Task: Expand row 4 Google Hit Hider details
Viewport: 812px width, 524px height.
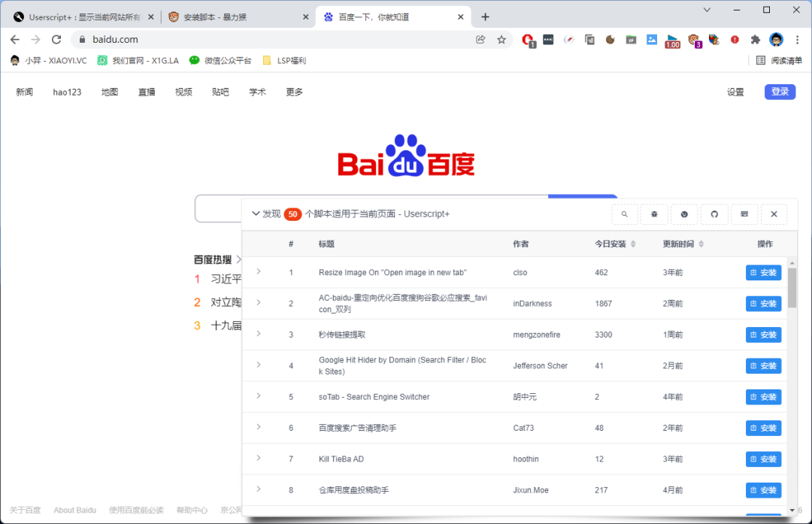Action: coord(259,365)
